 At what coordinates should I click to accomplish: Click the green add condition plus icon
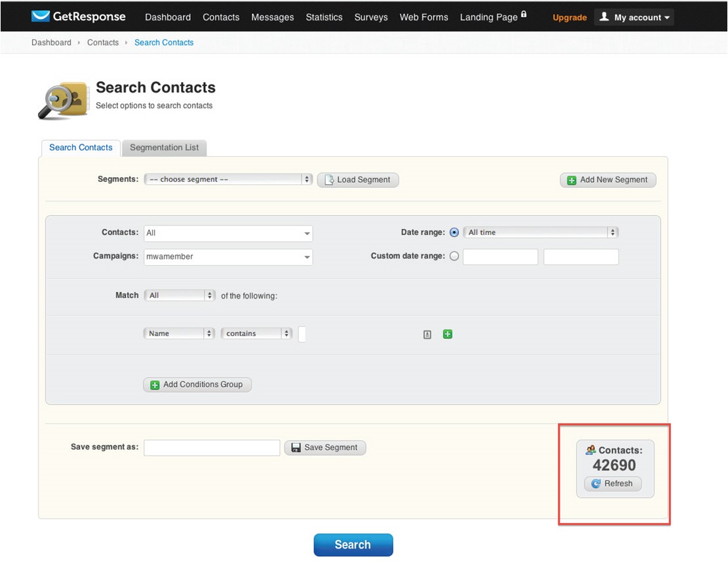point(447,334)
